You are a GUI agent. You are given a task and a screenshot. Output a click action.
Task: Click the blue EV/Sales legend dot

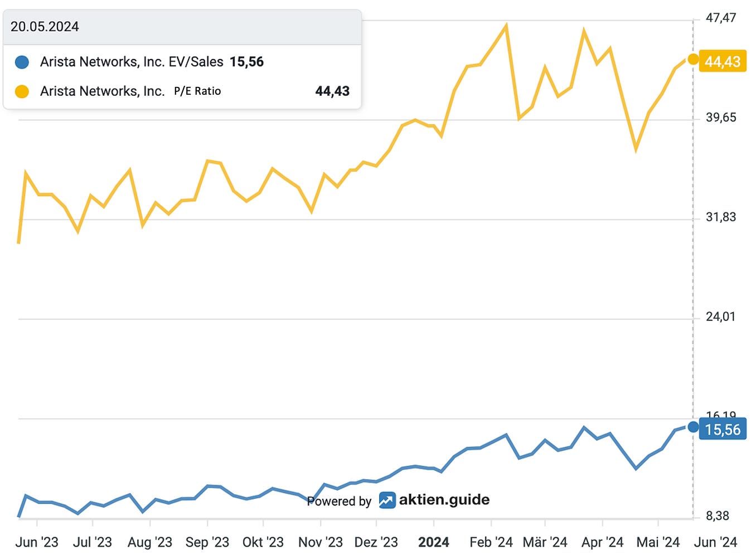tap(22, 62)
